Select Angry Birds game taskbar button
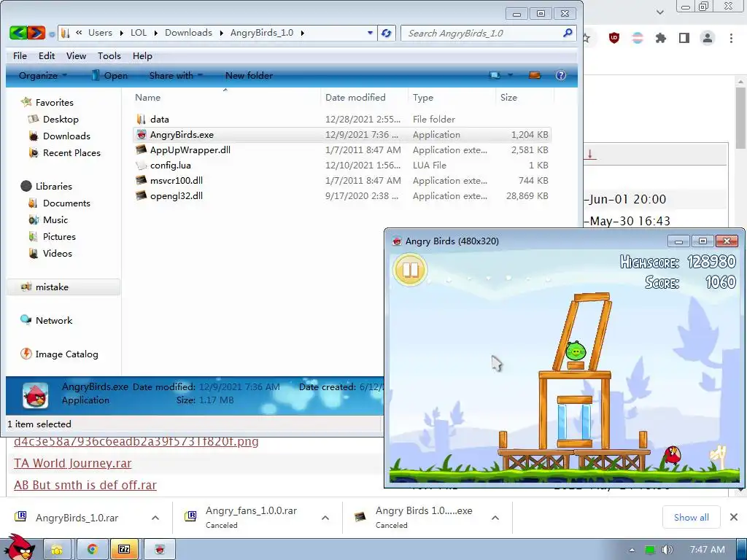This screenshot has height=560, width=747. pyautogui.click(x=160, y=550)
